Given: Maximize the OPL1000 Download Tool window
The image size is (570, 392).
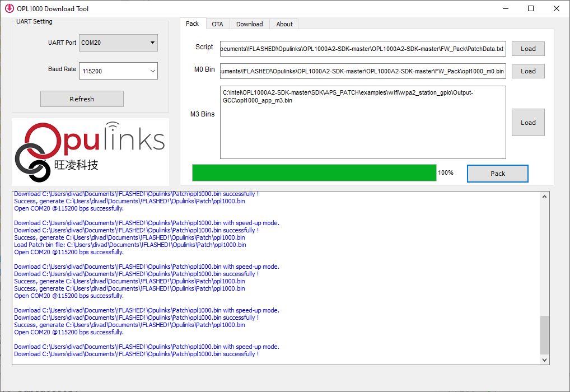Looking at the screenshot, I should pos(531,8).
